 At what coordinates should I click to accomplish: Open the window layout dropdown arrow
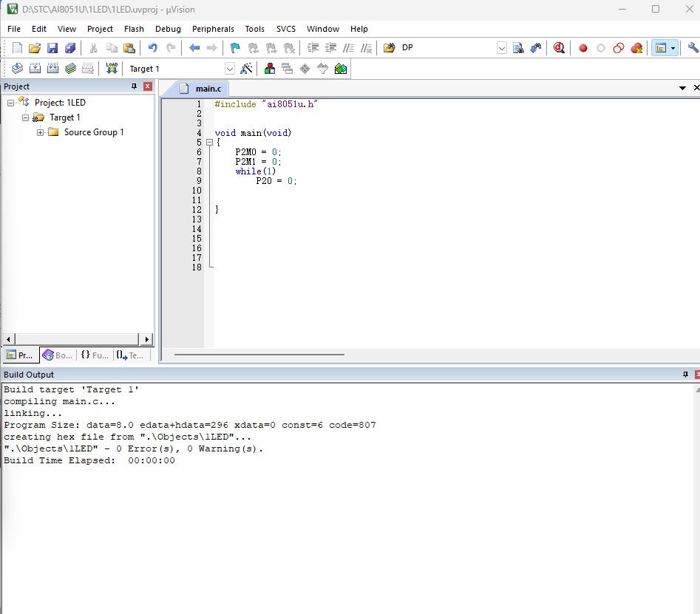coord(673,48)
